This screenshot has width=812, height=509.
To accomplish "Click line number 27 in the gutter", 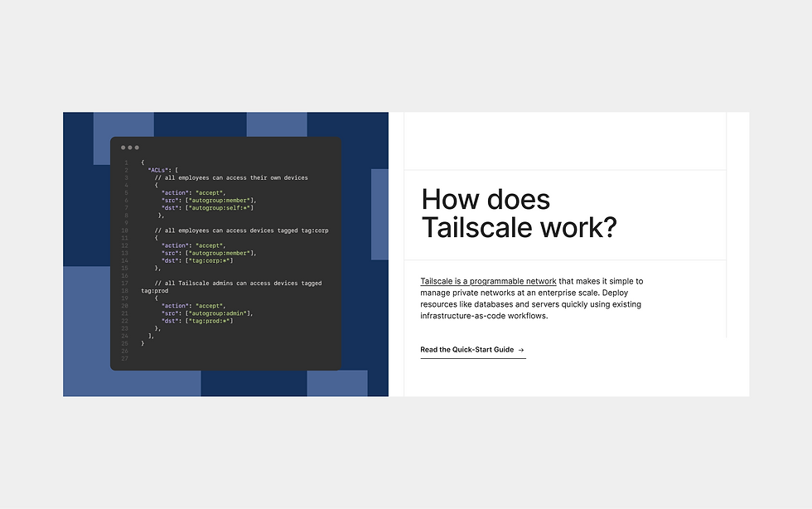I will [125, 359].
